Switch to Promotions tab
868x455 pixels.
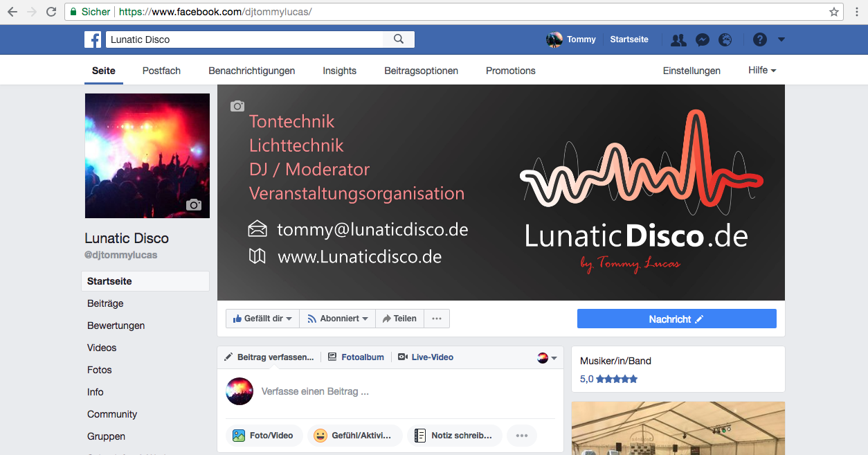tap(511, 71)
